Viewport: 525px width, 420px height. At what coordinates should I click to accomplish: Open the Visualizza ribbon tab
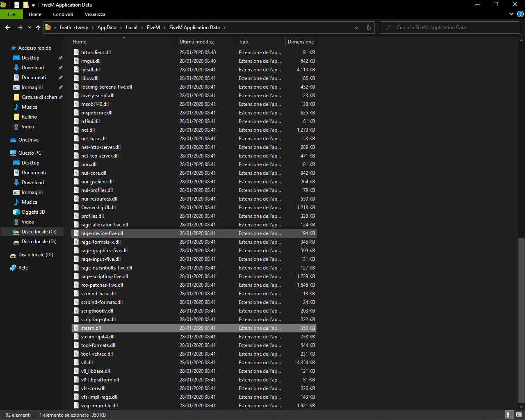pos(95,14)
